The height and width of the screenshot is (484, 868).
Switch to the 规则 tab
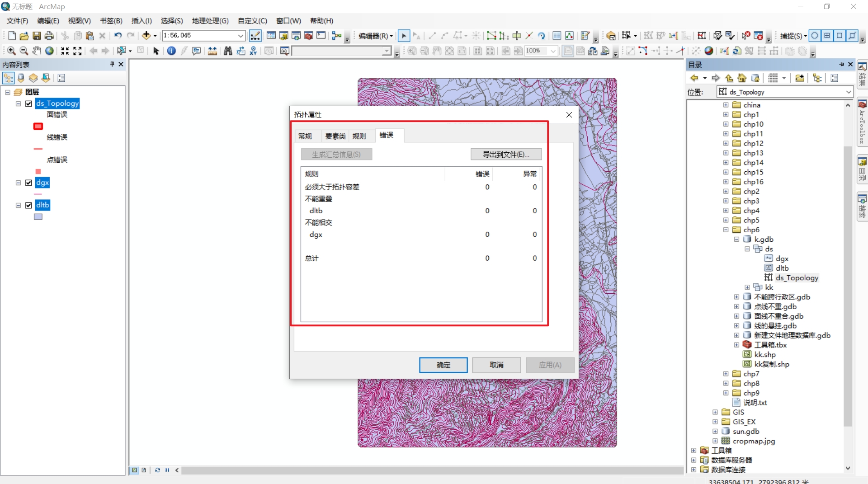coord(359,136)
